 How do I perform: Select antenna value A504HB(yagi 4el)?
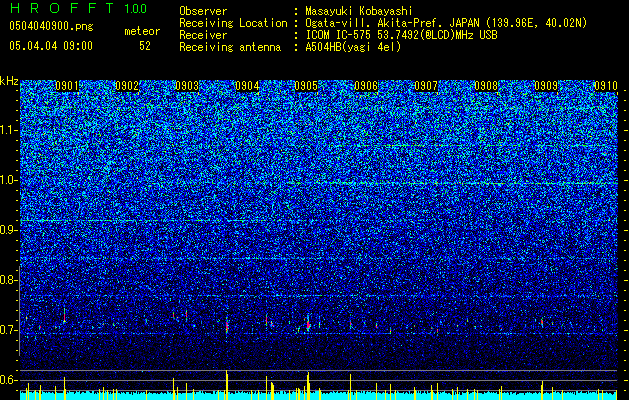353,47
